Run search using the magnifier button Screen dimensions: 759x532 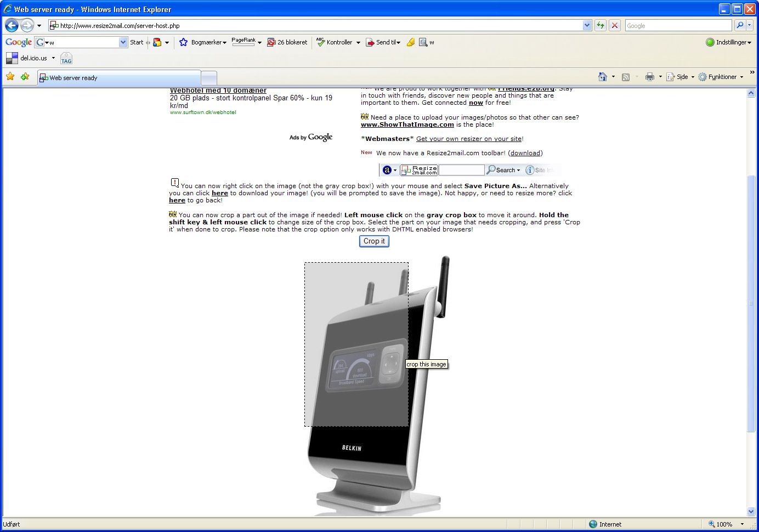740,25
